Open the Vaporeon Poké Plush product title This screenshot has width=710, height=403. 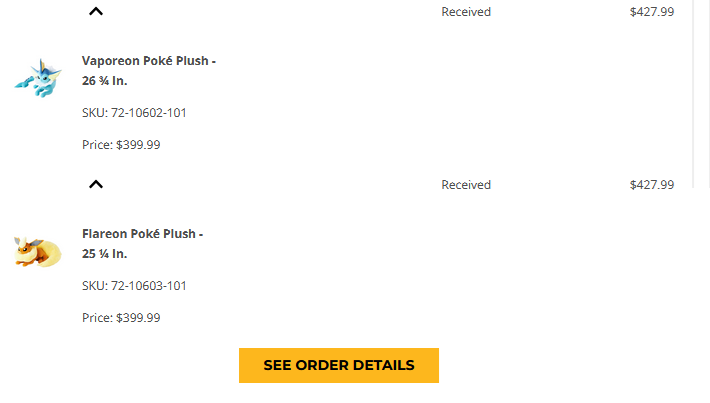pos(149,61)
